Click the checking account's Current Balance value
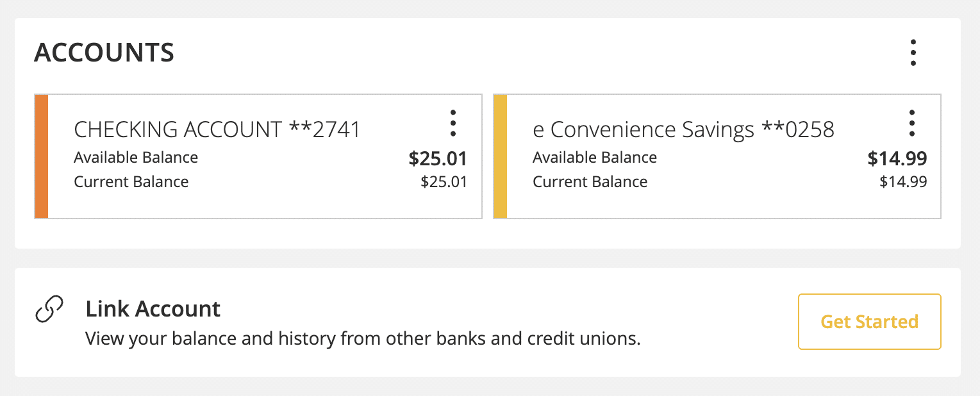The height and width of the screenshot is (396, 980). 444,181
